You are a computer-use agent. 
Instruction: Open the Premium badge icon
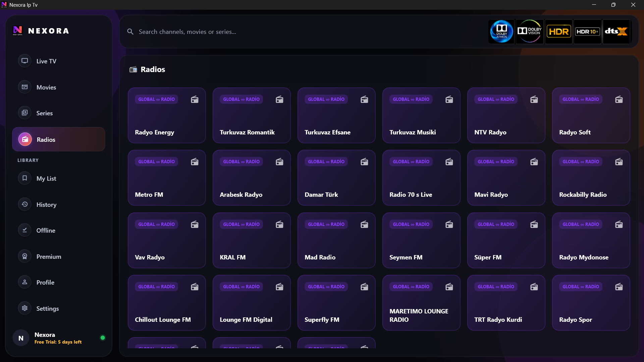coord(24,256)
